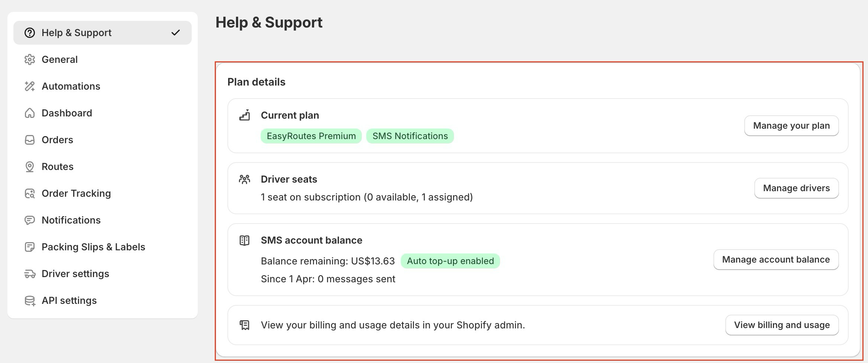Image resolution: width=868 pixels, height=363 pixels.
Task: Click View billing and usage button
Action: (x=782, y=325)
